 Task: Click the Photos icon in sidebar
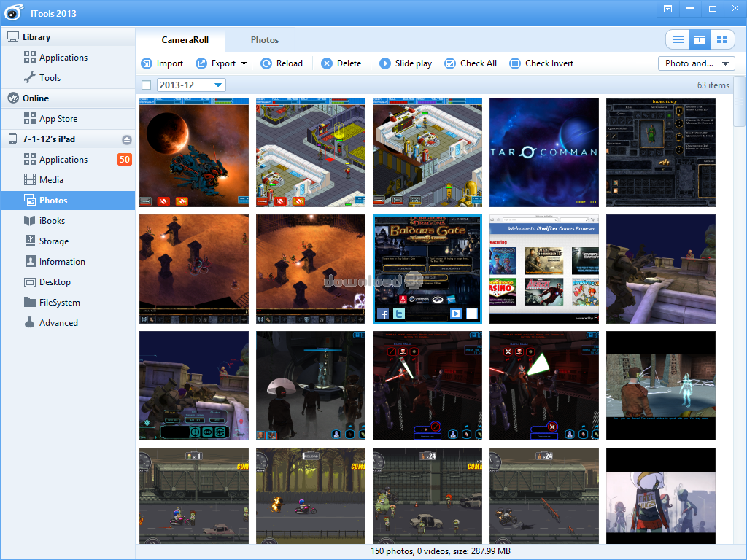[x=29, y=201]
